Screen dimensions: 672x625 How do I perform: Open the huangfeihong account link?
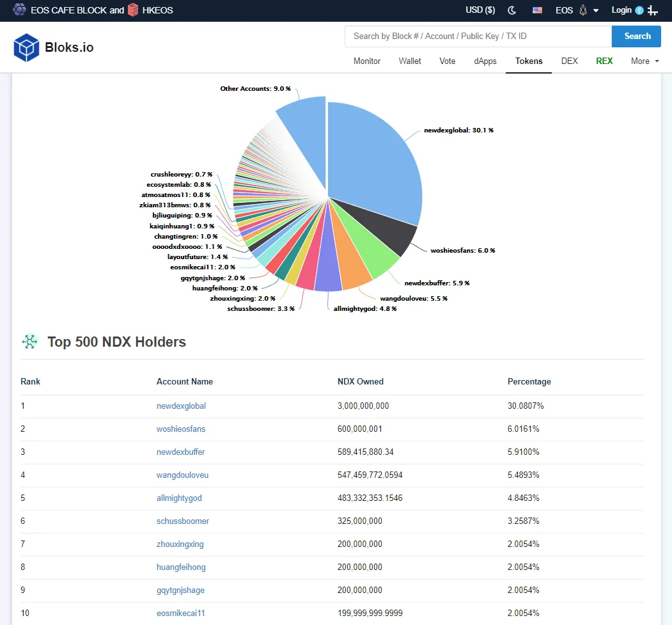(x=181, y=567)
